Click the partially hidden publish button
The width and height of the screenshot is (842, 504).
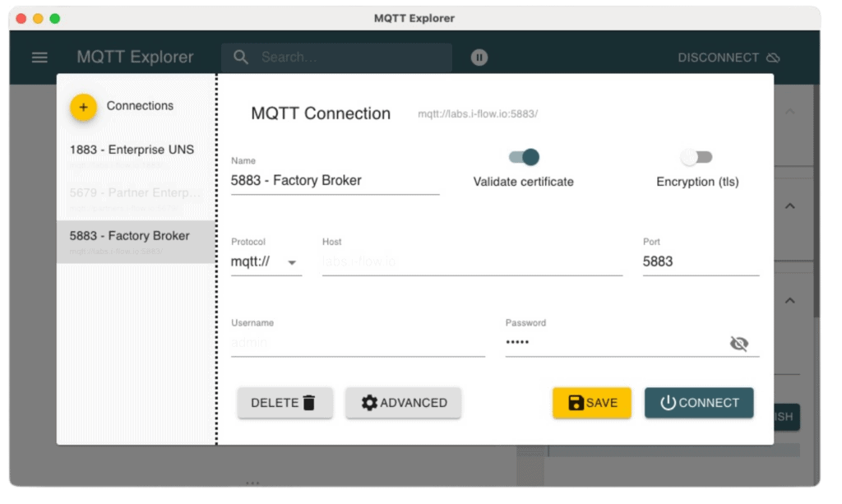(x=787, y=417)
